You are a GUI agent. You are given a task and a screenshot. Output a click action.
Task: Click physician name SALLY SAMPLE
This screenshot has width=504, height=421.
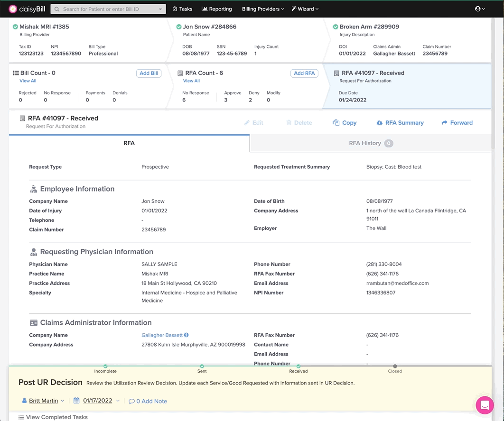[x=159, y=264]
